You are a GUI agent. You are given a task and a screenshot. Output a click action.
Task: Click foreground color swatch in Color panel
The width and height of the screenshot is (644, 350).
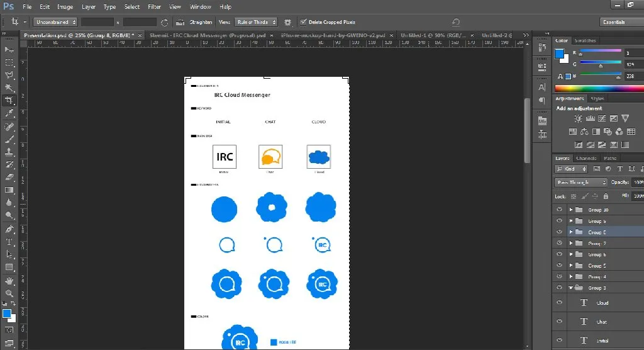[x=559, y=54]
